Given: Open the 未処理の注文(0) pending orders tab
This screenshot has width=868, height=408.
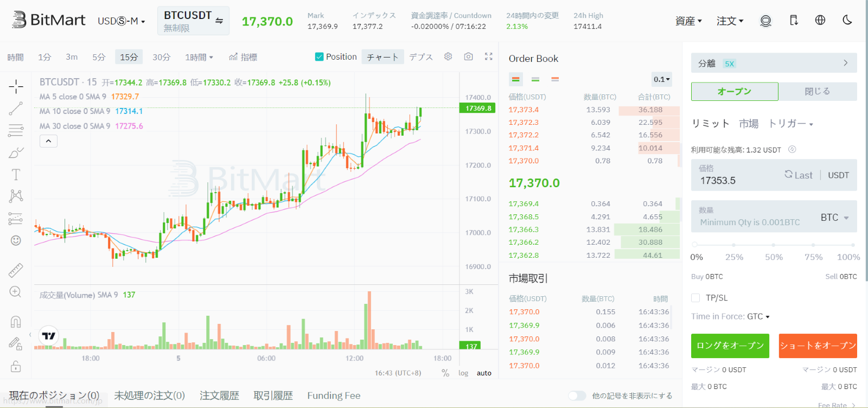Looking at the screenshot, I should (x=150, y=396).
